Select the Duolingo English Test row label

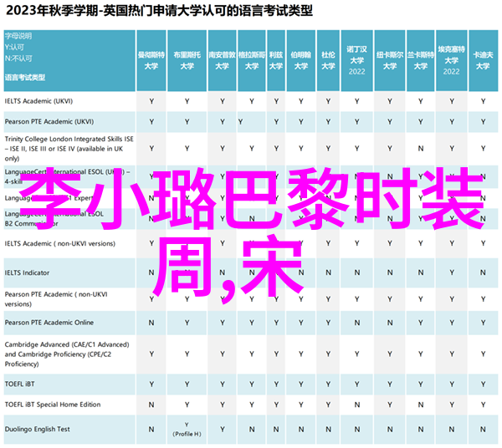37,429
